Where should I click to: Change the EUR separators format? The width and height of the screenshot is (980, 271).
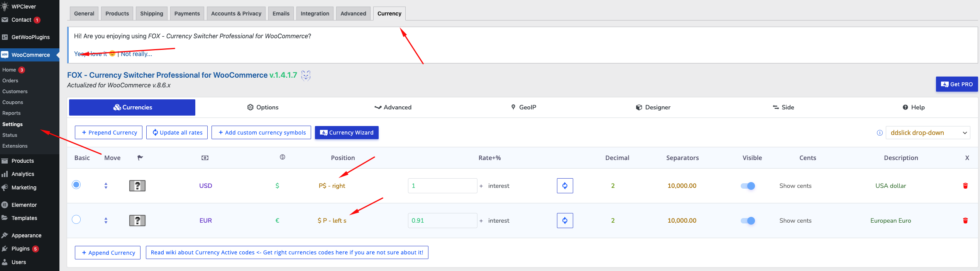682,220
